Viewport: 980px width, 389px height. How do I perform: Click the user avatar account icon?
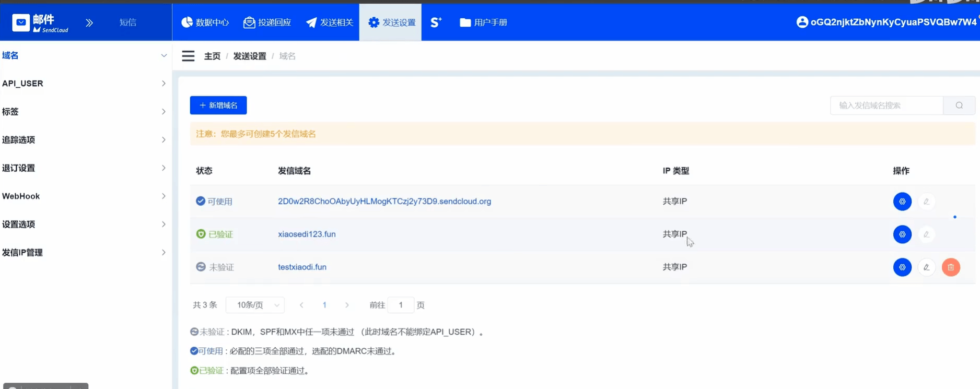click(802, 22)
